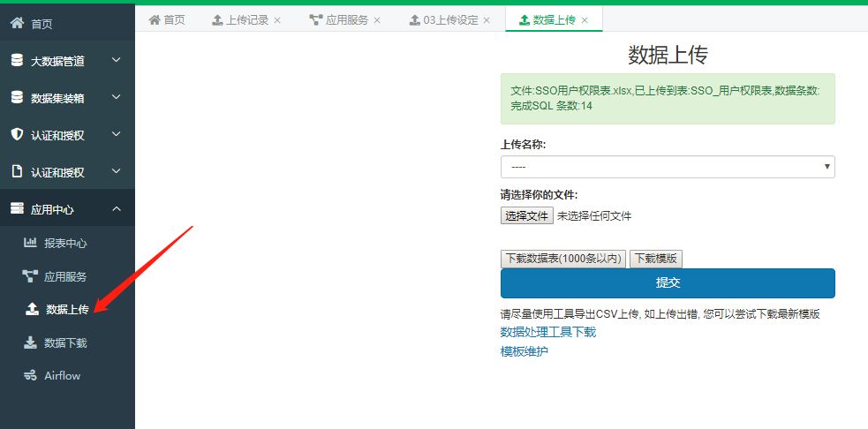Viewport: 868px width, 429px height.
Task: Click the bar chart icon beside 报表中心
Action: 30,243
